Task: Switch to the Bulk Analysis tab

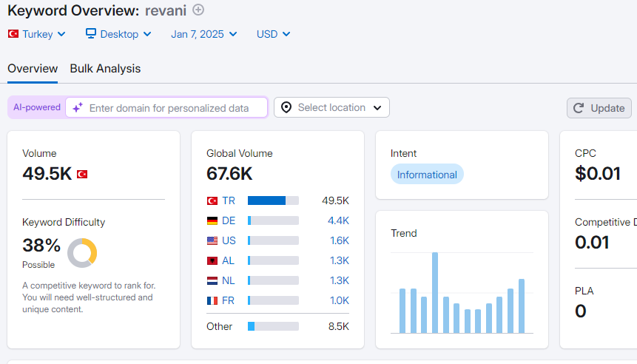Action: coord(105,69)
